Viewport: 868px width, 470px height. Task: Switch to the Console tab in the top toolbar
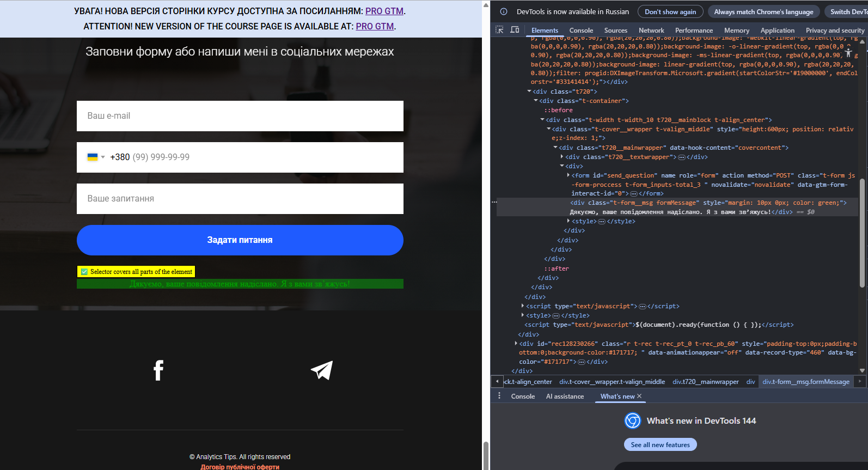point(581,30)
